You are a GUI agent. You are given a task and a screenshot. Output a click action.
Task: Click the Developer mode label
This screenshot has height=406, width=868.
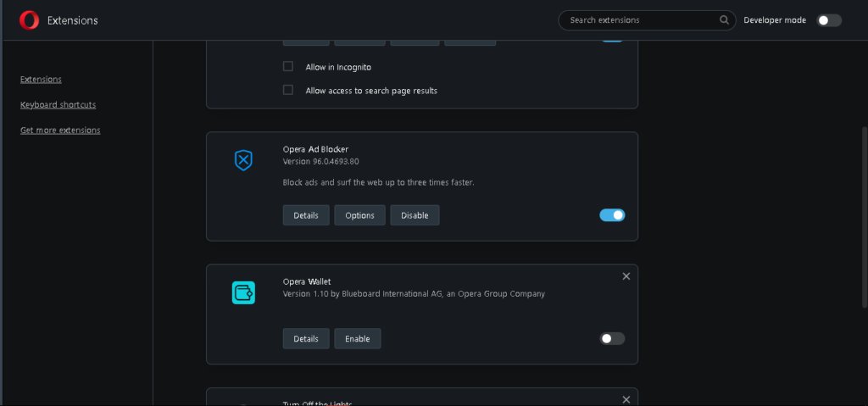click(775, 20)
